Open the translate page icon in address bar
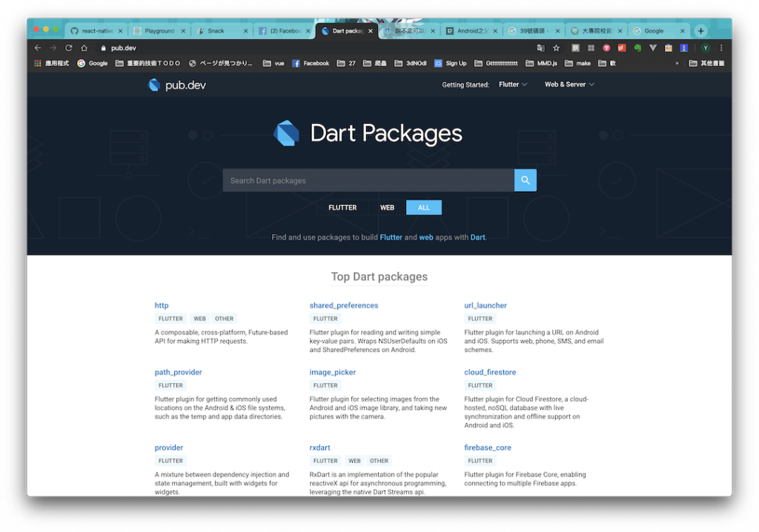This screenshot has width=759, height=532. pos(540,48)
